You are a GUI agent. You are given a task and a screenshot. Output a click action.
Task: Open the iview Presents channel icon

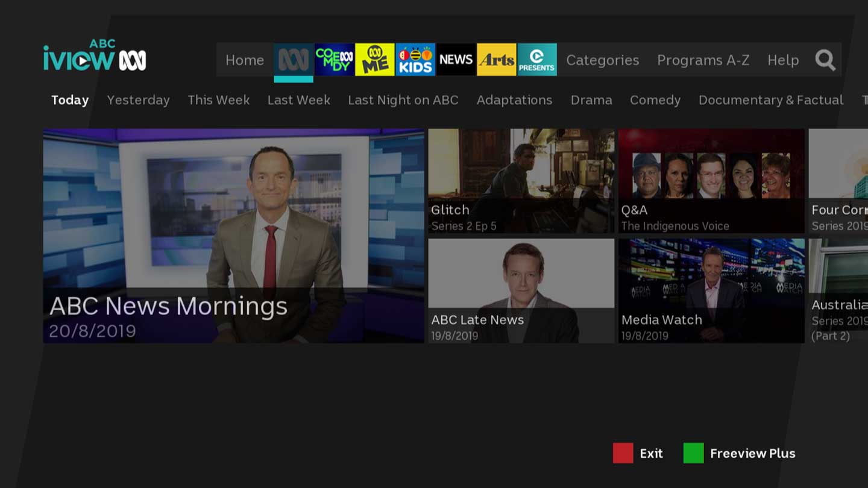click(536, 60)
